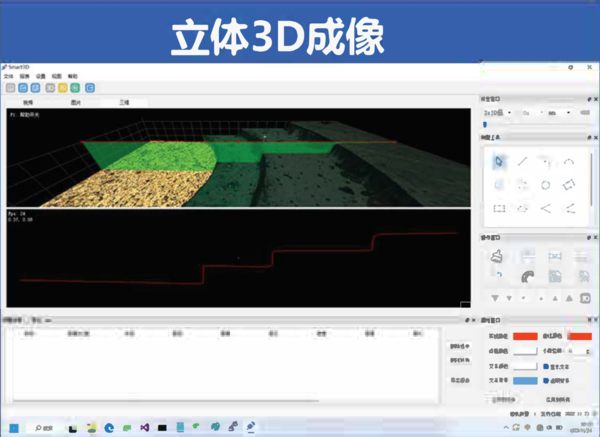The width and height of the screenshot is (600, 437).
Task: Click the largest down triangle icon
Action: coord(495,298)
